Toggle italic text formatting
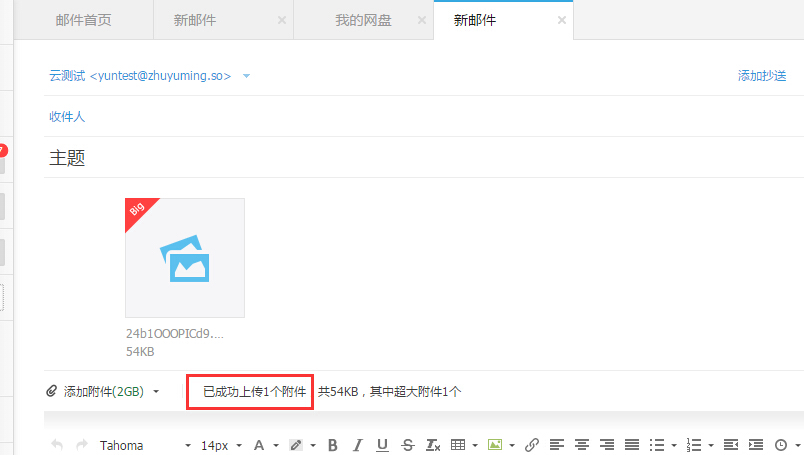The width and height of the screenshot is (804, 455). point(357,445)
